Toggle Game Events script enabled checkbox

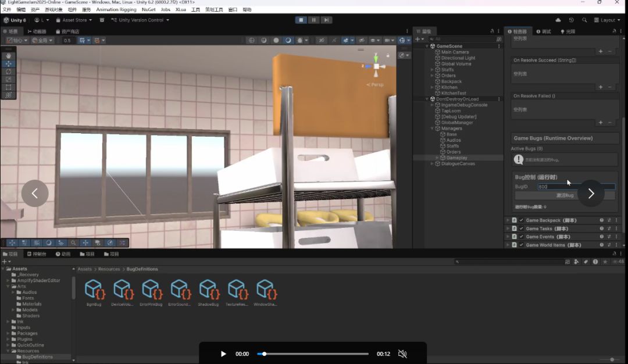coord(522,237)
